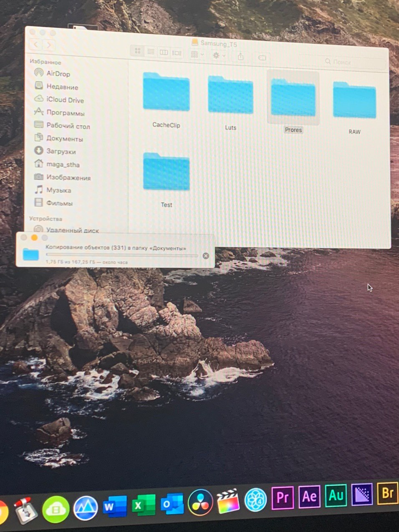Screen dimensions: 399x532
Task: Launch Adobe Media Encoder from the Dock
Action: [x=362, y=494]
